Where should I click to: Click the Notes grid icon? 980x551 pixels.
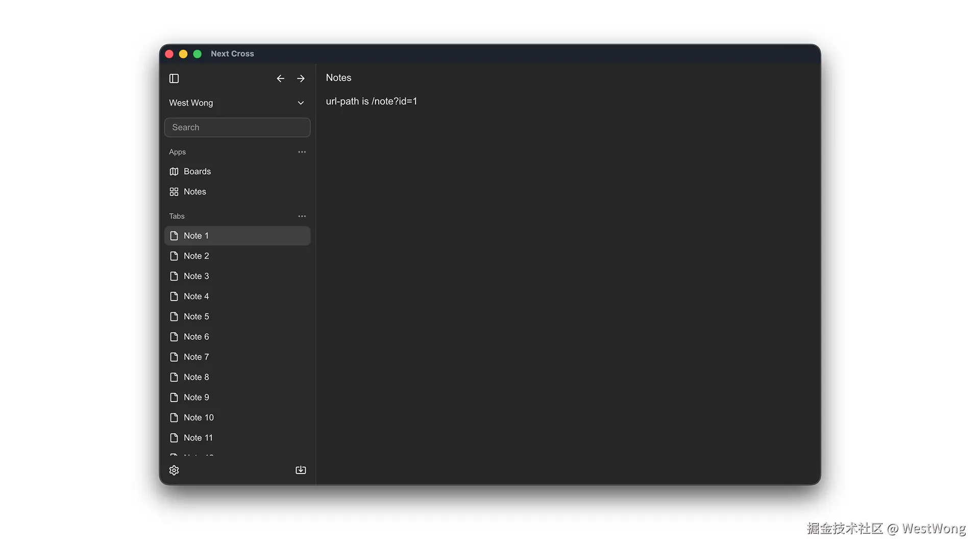point(174,192)
